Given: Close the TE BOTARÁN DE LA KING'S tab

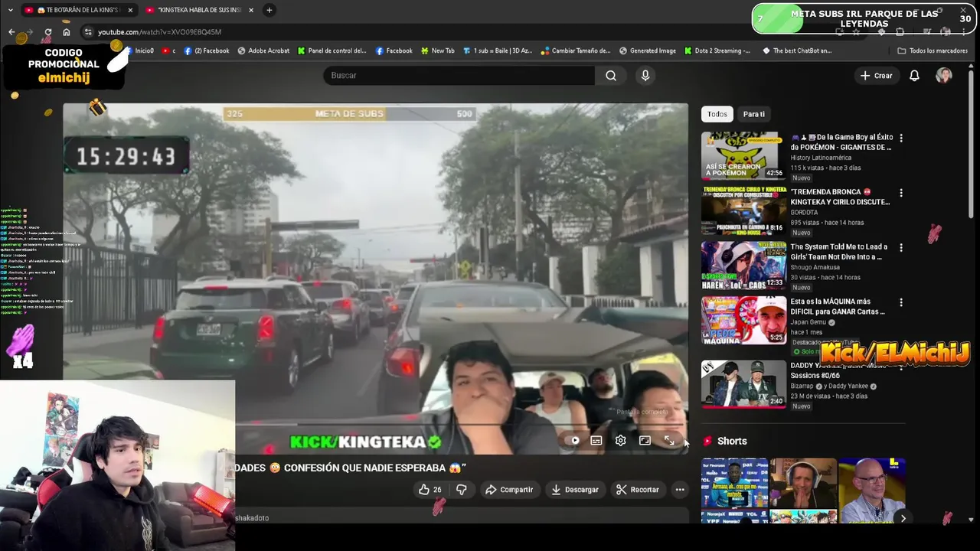Looking at the screenshot, I should (x=130, y=10).
